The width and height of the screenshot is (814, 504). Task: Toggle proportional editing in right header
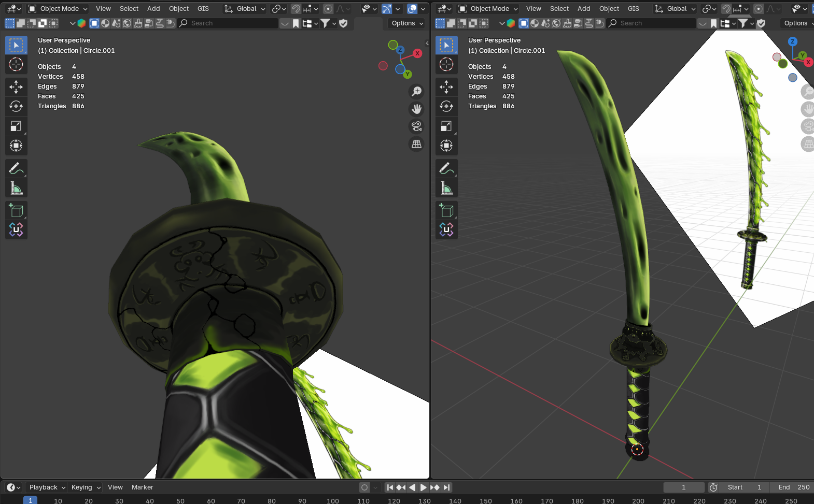point(759,9)
